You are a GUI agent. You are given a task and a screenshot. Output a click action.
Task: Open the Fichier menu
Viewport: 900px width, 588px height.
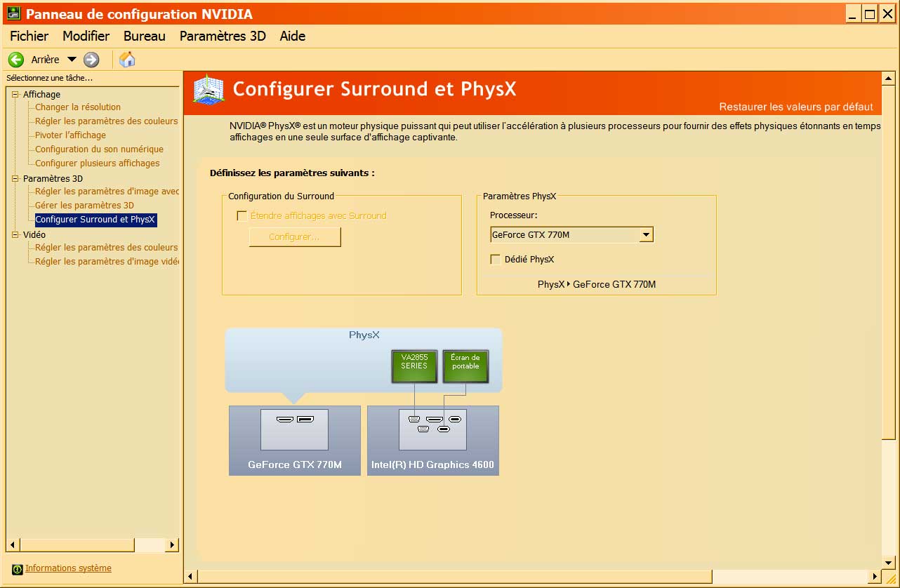pos(29,36)
